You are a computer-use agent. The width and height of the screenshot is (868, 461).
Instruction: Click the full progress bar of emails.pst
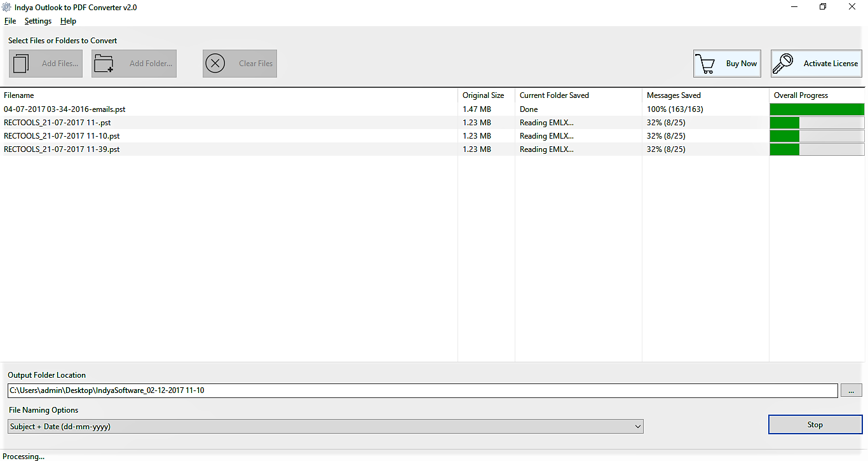click(x=817, y=109)
